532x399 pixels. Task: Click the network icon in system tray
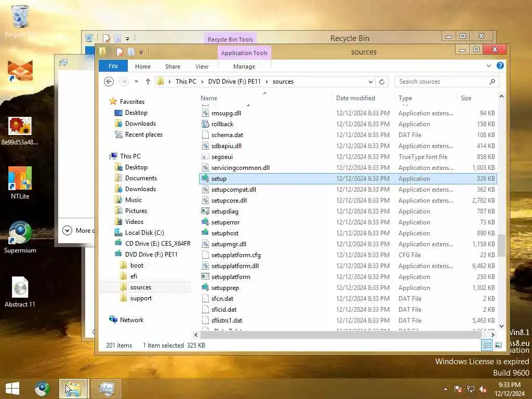[x=471, y=389]
